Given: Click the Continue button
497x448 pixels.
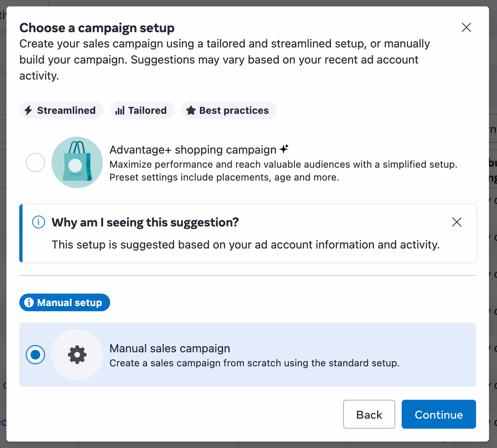Looking at the screenshot, I should click(439, 414).
